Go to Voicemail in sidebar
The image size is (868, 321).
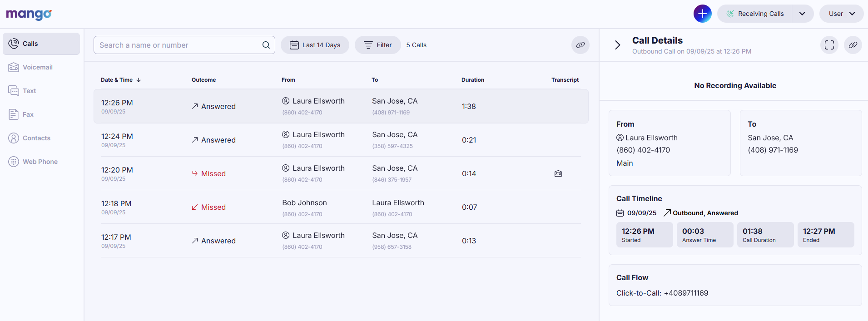[x=37, y=67]
